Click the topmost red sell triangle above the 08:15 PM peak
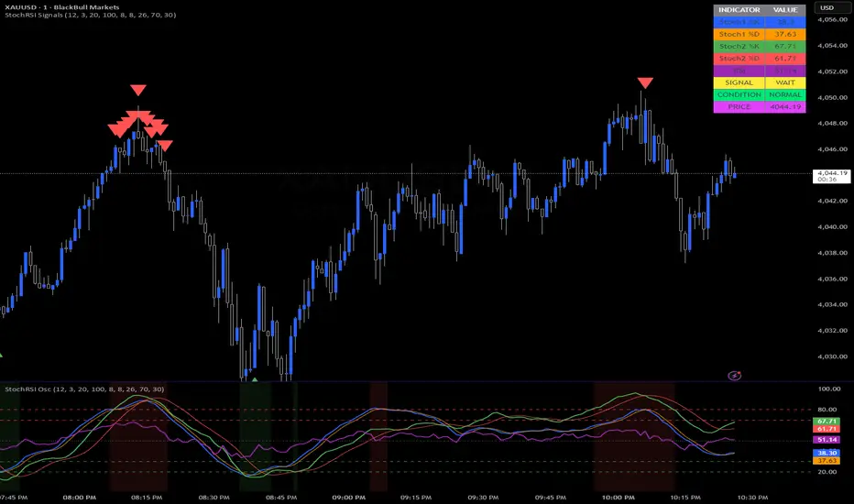 (x=138, y=90)
